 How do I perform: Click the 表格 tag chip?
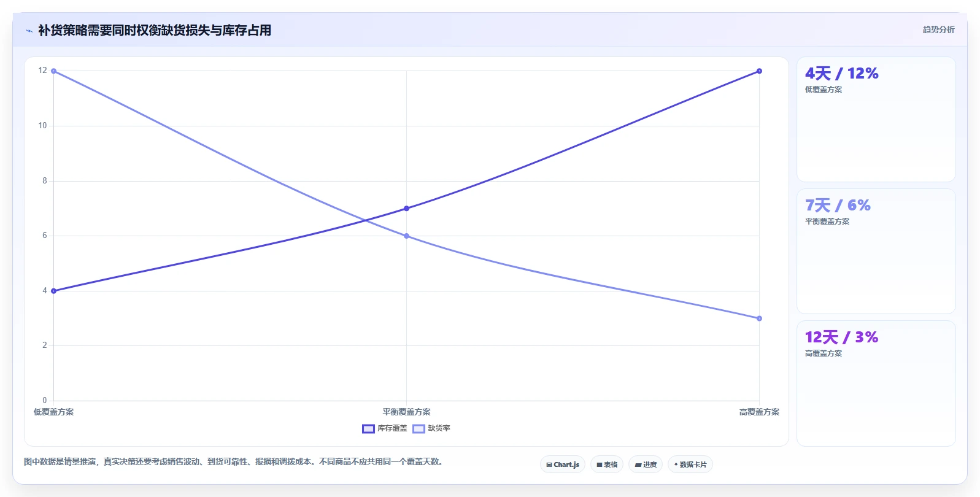607,464
